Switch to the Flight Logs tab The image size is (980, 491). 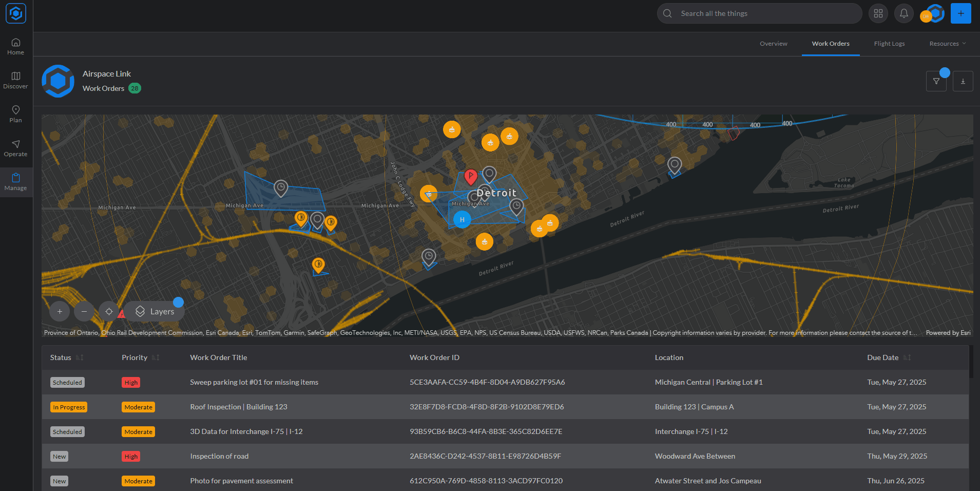pyautogui.click(x=889, y=44)
